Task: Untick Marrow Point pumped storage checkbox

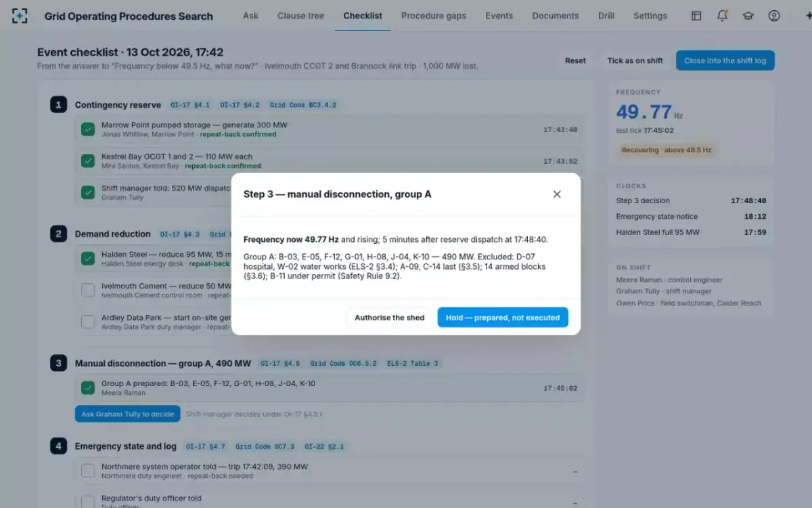Action: pyautogui.click(x=88, y=129)
